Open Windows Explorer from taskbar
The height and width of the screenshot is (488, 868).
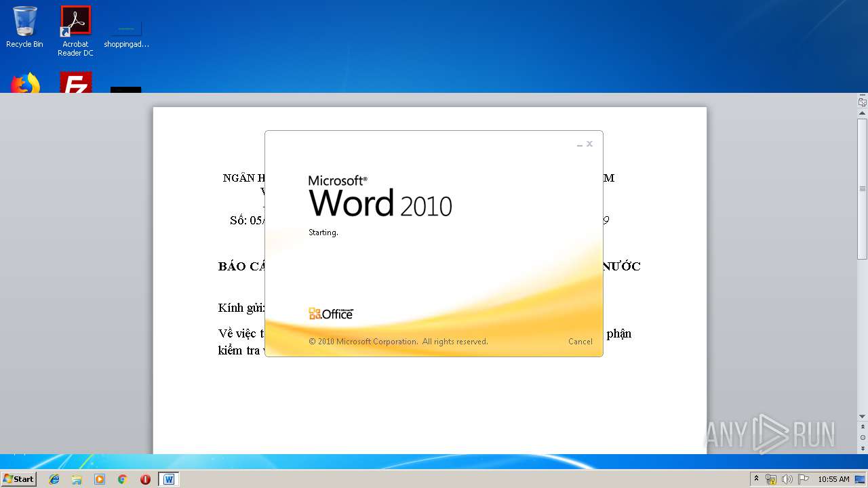[x=77, y=479]
